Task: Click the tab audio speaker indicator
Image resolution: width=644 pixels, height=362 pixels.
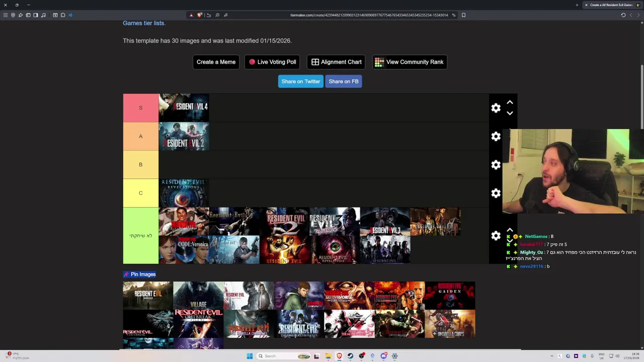Action: 70,15
